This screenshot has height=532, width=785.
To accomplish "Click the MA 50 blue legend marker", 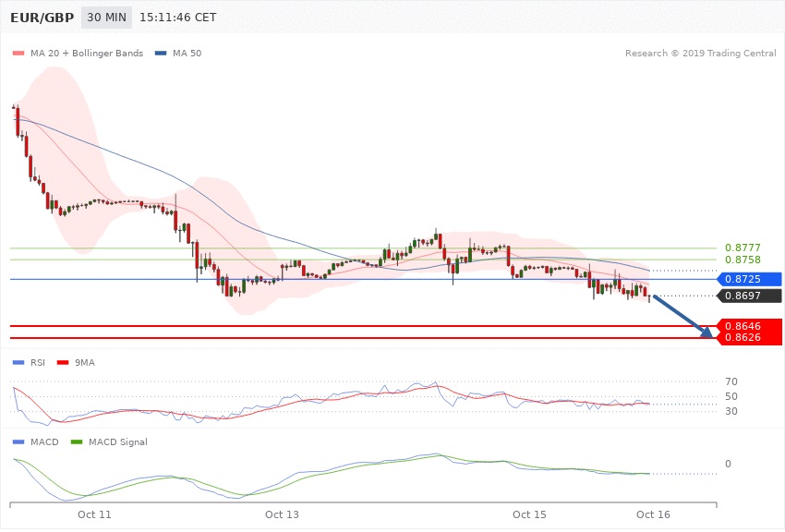I will (161, 54).
